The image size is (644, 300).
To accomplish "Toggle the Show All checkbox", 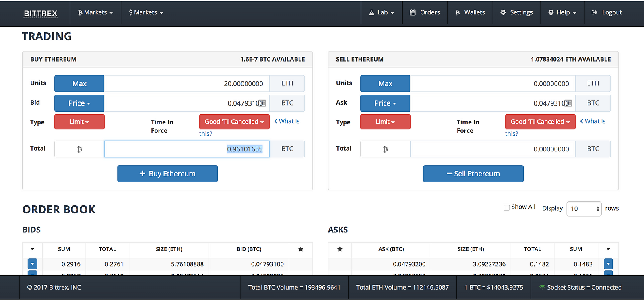I will [x=506, y=207].
